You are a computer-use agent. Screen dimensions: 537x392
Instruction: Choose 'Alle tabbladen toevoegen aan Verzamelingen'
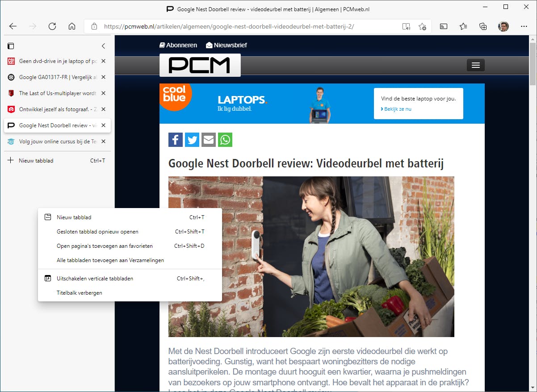click(130, 260)
